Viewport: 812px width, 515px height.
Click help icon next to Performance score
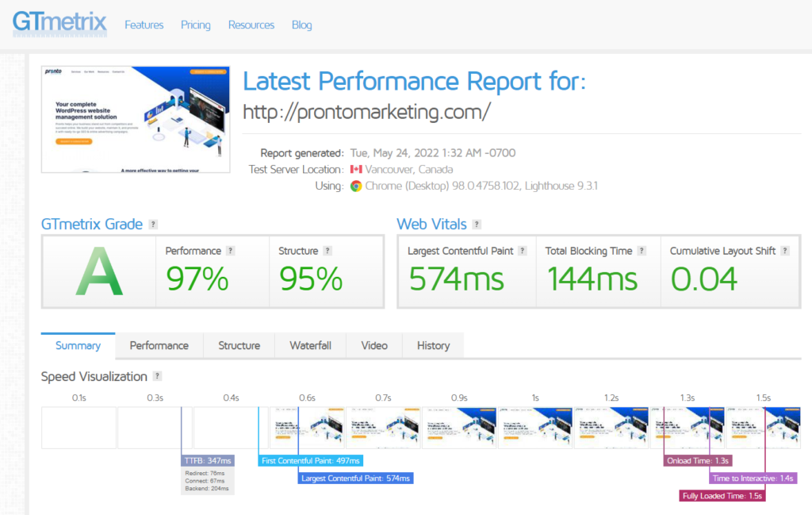[x=231, y=251]
